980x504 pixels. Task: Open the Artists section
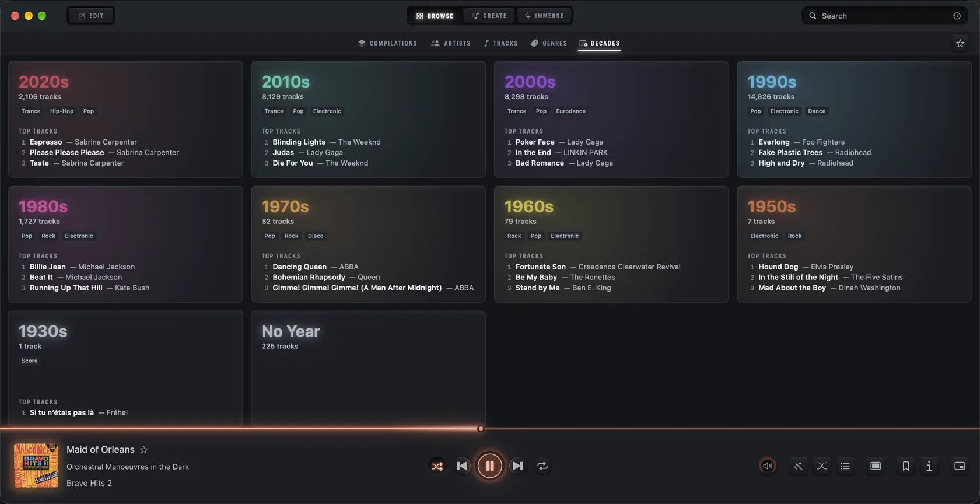click(x=451, y=43)
